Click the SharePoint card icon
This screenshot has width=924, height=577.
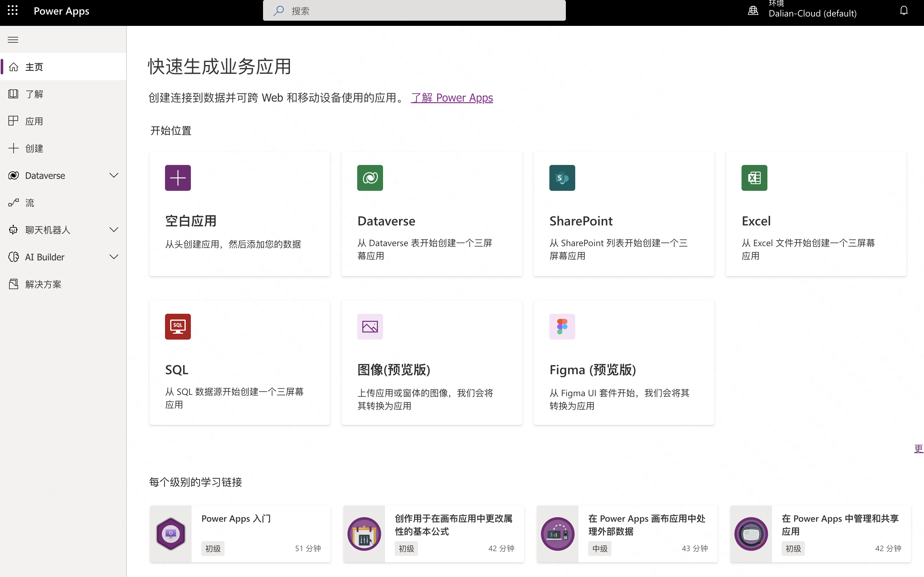(x=562, y=178)
